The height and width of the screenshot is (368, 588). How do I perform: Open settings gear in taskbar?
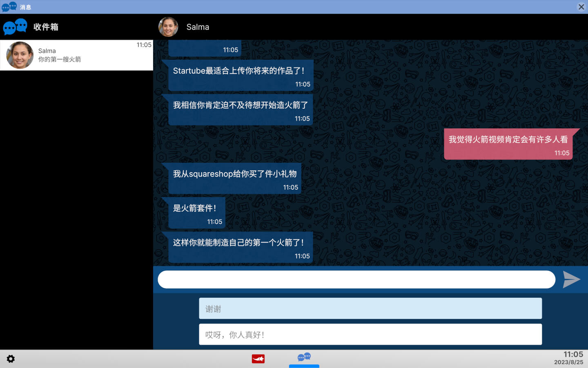tap(11, 359)
